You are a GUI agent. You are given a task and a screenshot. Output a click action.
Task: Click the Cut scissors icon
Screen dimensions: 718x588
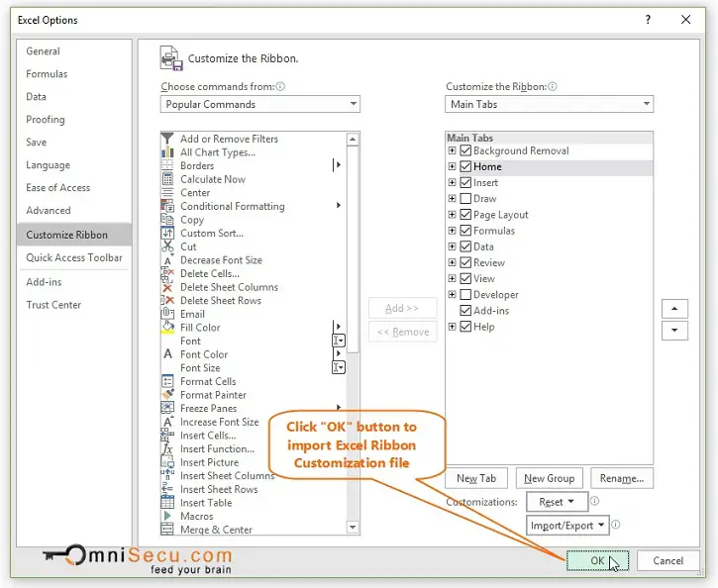click(167, 246)
